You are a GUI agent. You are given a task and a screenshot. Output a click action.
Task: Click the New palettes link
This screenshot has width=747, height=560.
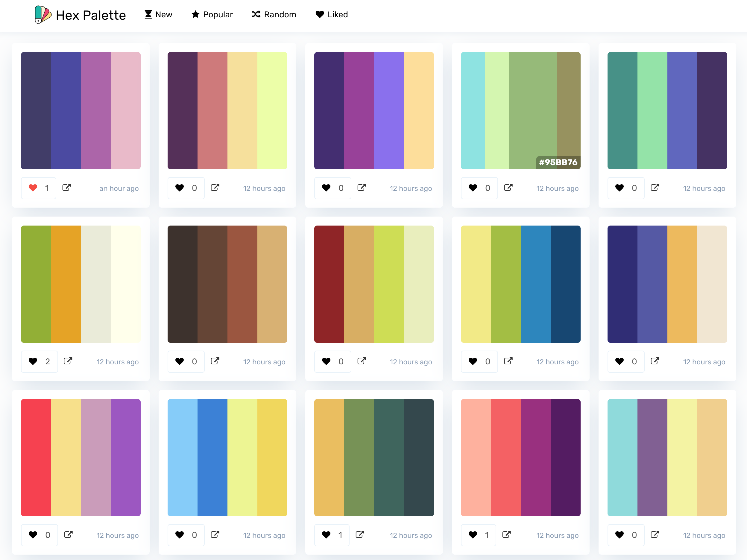158,15
